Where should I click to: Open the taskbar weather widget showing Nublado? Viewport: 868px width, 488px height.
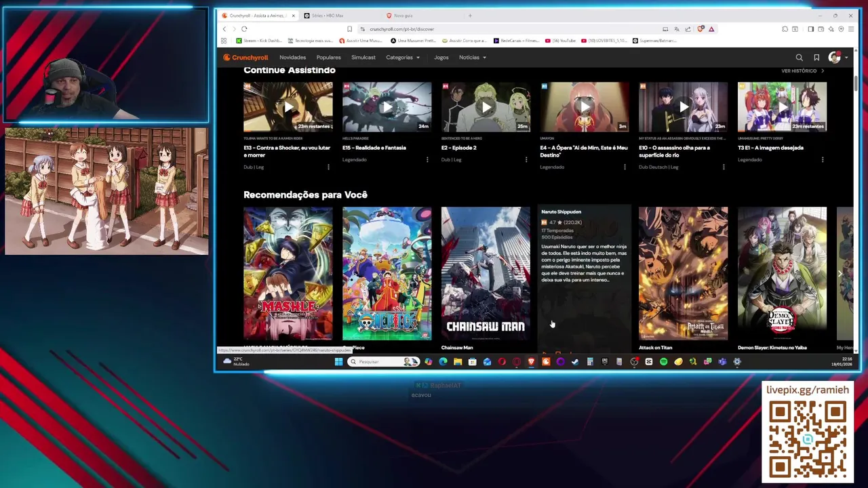(237, 362)
